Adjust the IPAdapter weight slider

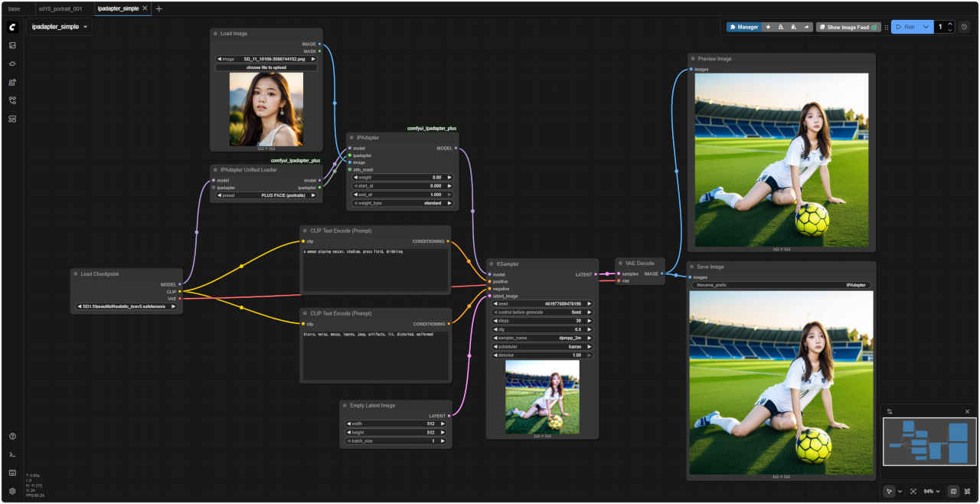coord(403,177)
